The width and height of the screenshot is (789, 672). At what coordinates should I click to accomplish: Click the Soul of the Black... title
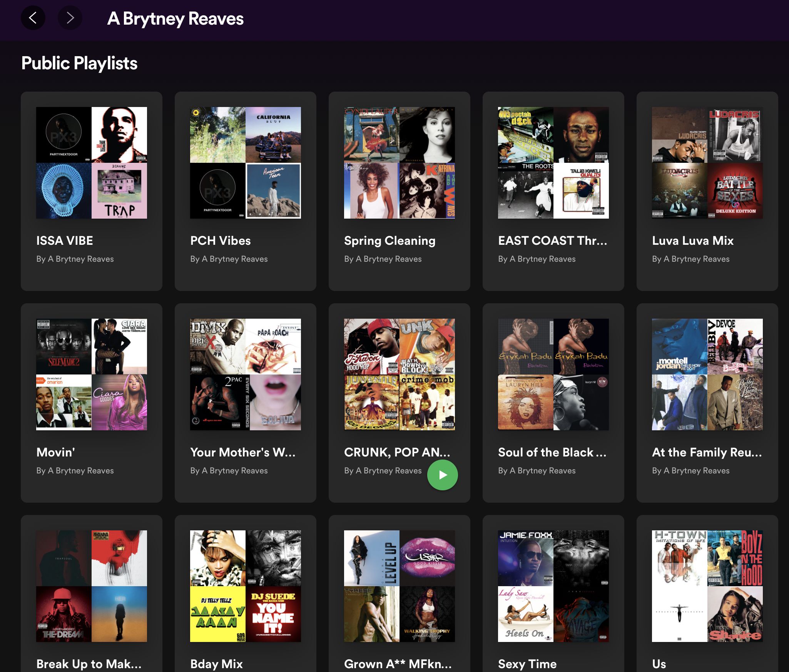(552, 452)
